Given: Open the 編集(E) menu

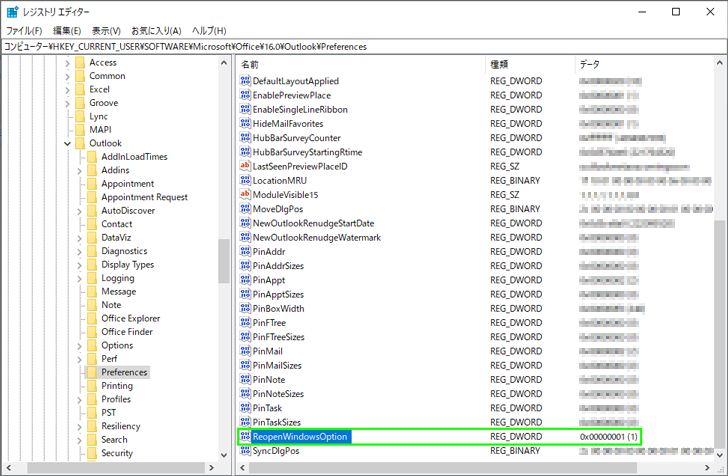Looking at the screenshot, I should [x=67, y=31].
